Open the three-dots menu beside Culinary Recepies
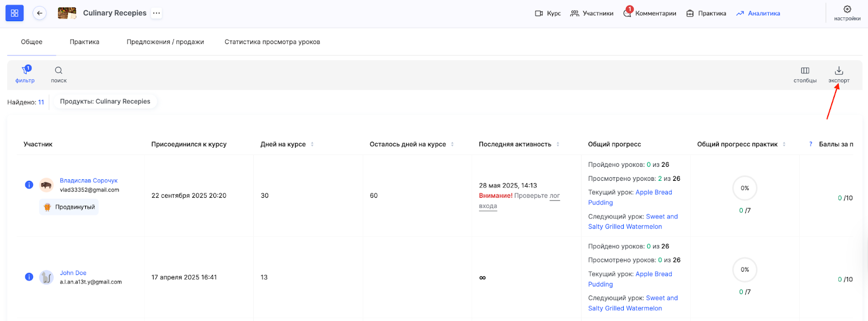The width and height of the screenshot is (868, 321). 157,13
